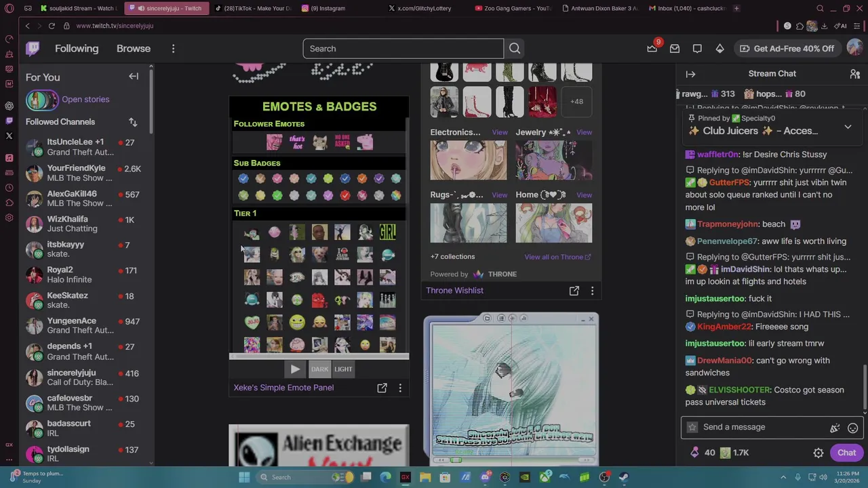Switch emote panel to DARK theme

tap(319, 369)
